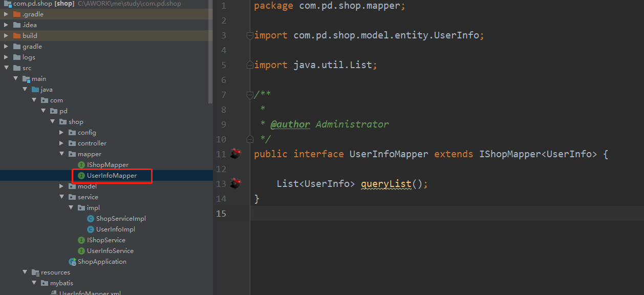Click gutter icon beside interface UserInfoMapper line
Screen dimensions: 644x295
[235, 153]
